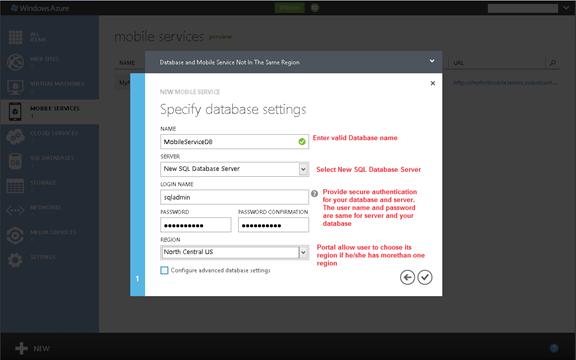Click the green preview label beside title
This screenshot has width=576, height=360.
point(220,37)
